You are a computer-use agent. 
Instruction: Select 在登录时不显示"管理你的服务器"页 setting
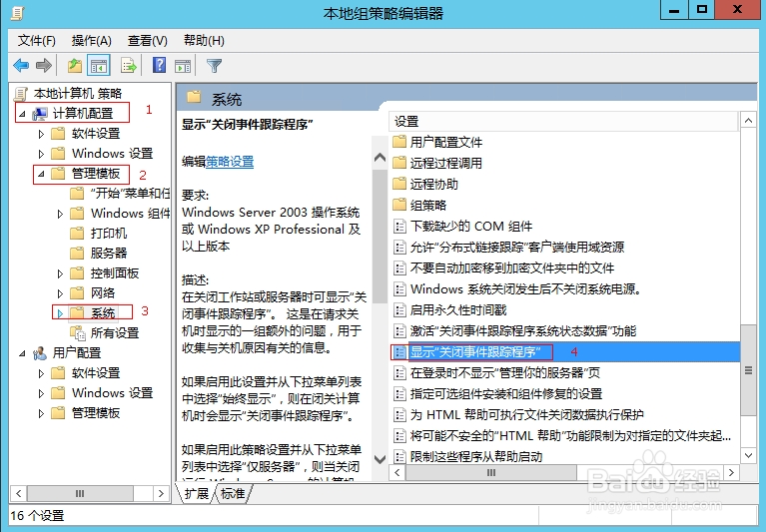(504, 373)
